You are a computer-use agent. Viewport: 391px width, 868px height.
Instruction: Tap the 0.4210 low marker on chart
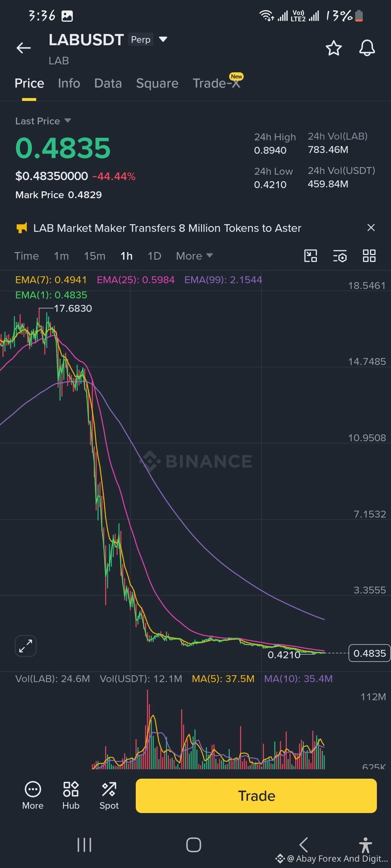point(284,655)
